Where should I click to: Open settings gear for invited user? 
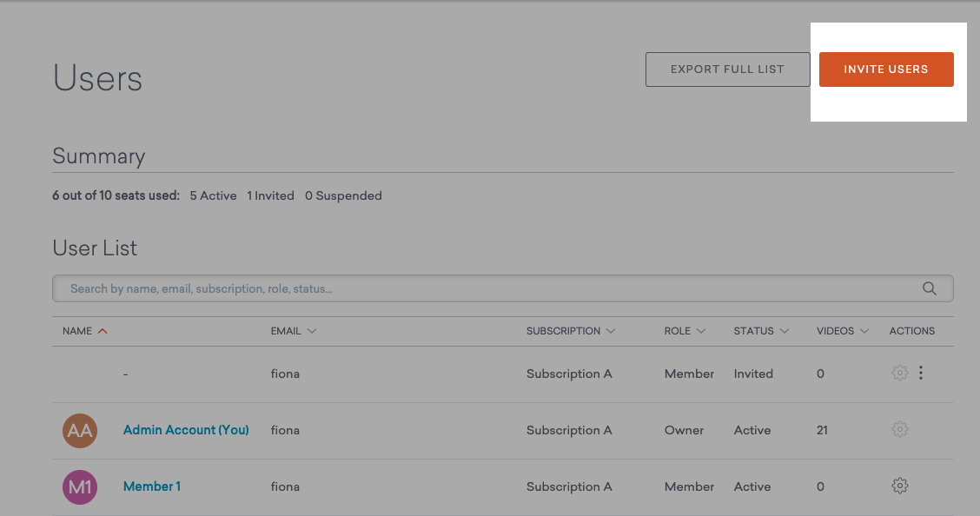tap(900, 373)
